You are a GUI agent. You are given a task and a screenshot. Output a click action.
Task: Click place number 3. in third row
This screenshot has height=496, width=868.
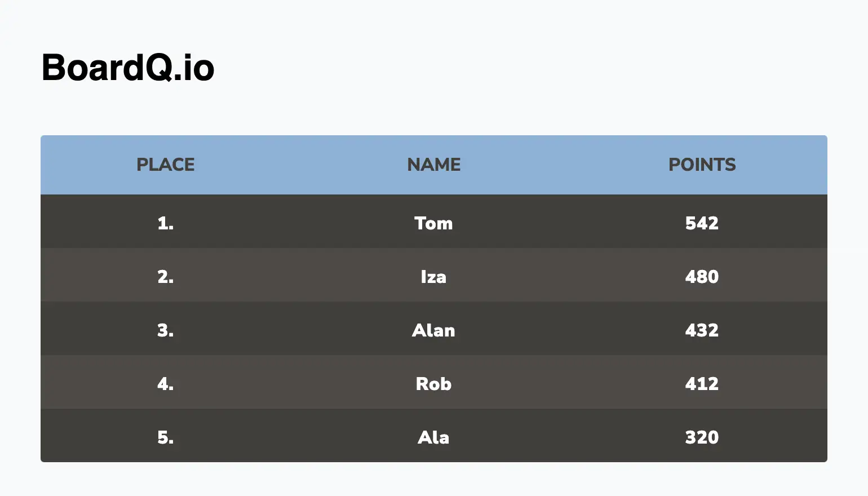coord(166,330)
